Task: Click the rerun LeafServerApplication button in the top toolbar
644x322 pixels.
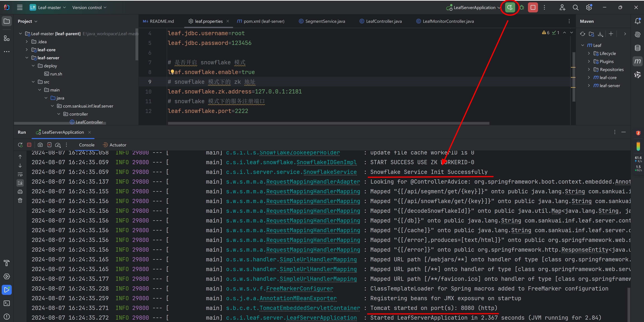Action: point(510,8)
